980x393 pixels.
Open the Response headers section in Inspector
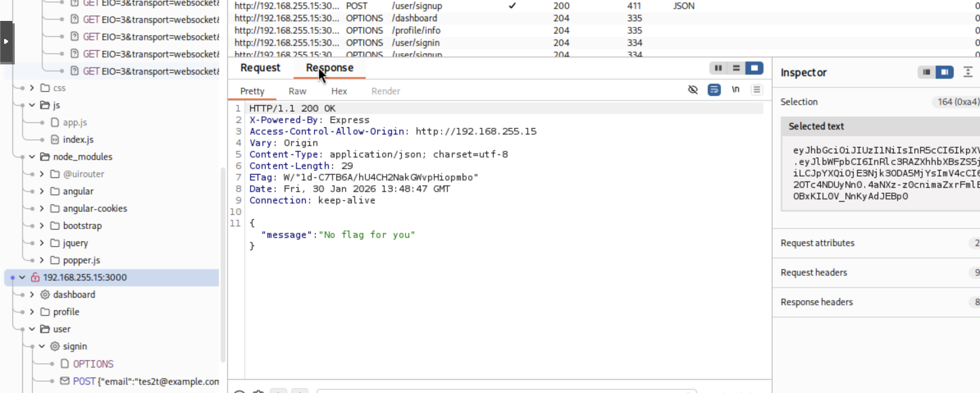[816, 302]
